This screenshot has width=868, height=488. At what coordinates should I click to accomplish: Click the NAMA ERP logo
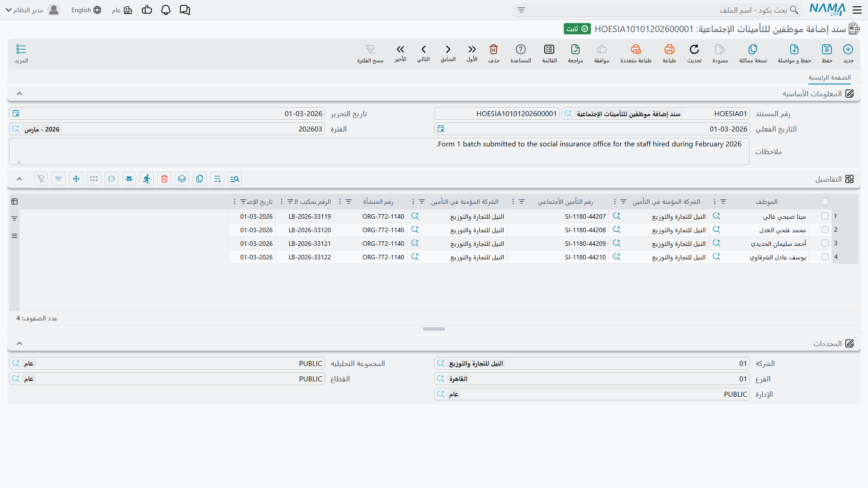point(827,9)
